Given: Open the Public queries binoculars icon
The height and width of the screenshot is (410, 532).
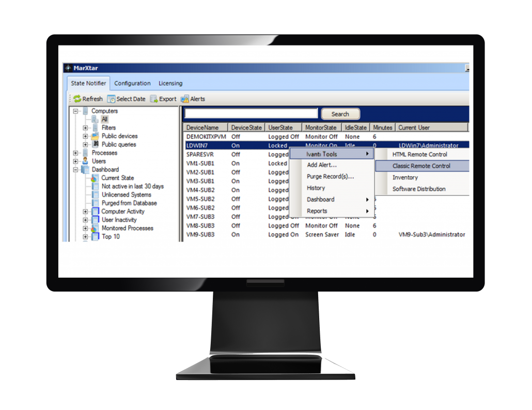Looking at the screenshot, I should click(x=94, y=145).
